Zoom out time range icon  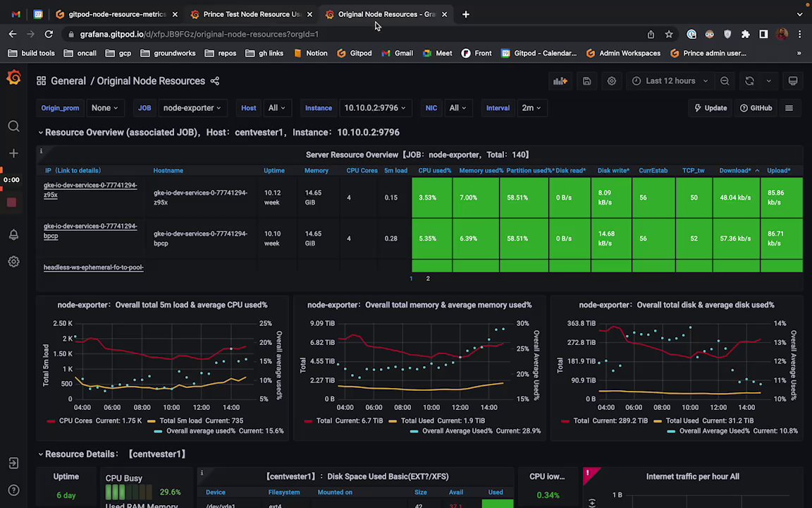[725, 81]
